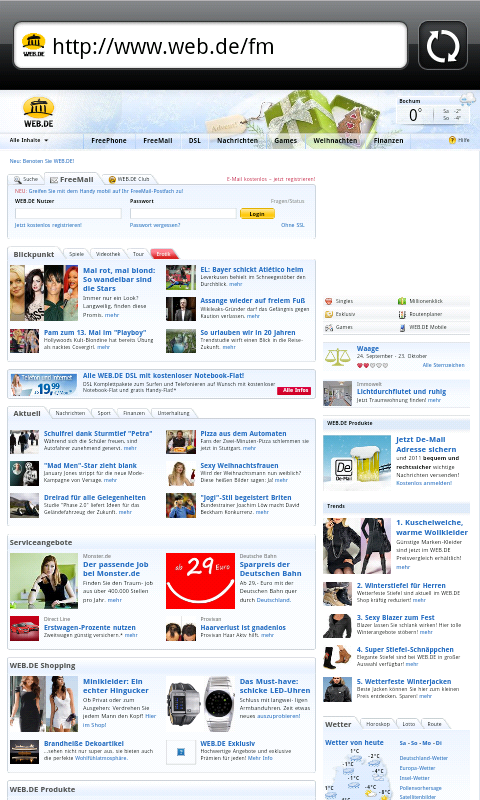Open the Hilfe question mark icon

pos(452,140)
